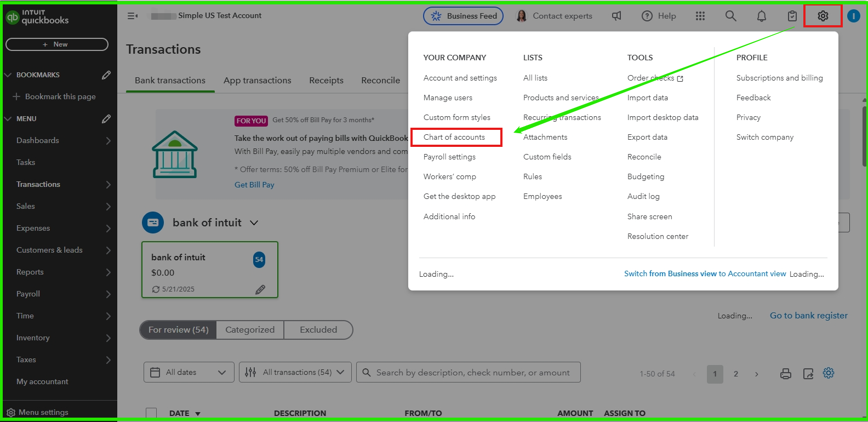Click Contact experts
The image size is (868, 422).
tap(555, 16)
